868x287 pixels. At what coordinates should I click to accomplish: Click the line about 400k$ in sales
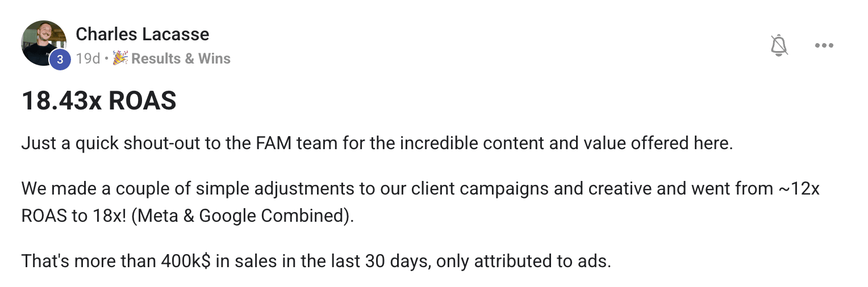coord(316,262)
